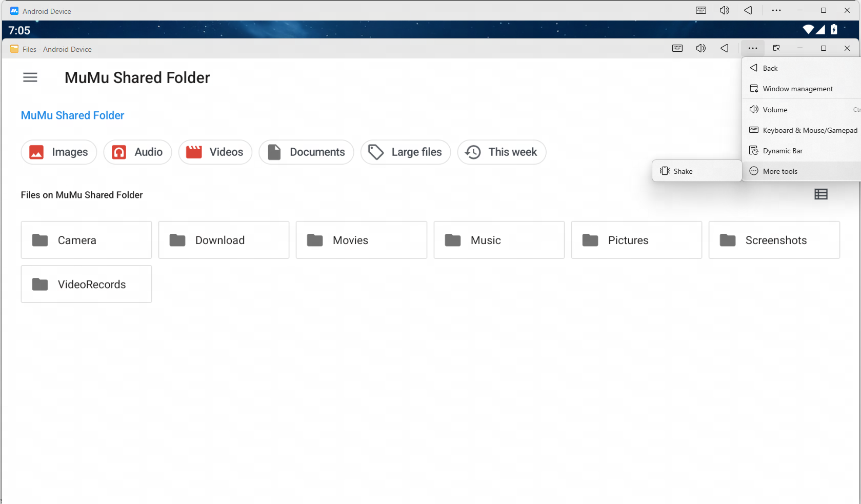Click the cellular signal status icon

(x=820, y=30)
